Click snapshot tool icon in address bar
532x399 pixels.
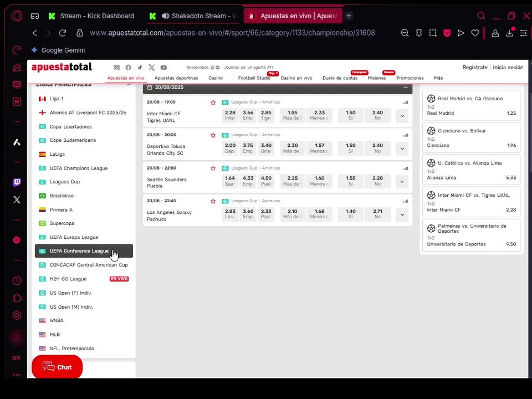tap(433, 33)
